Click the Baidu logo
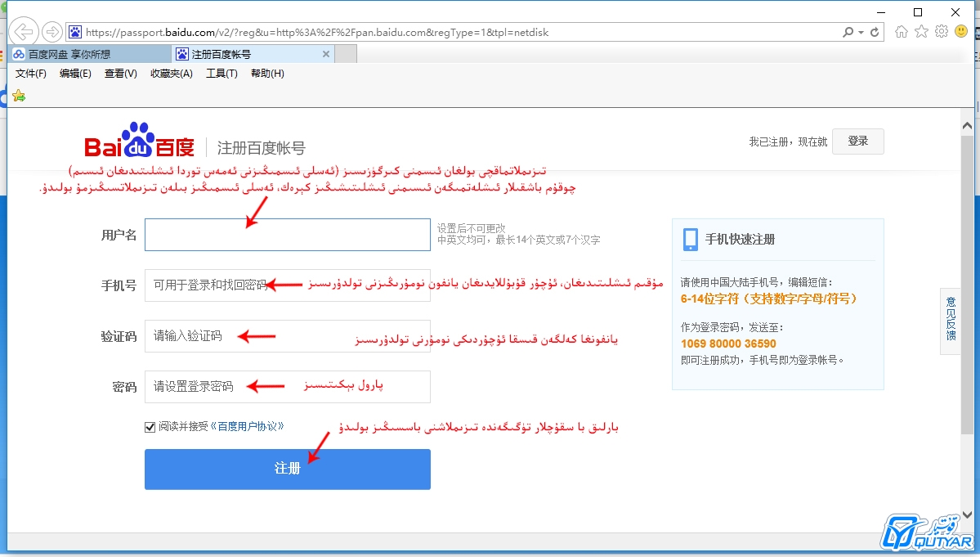This screenshot has height=557, width=980. click(x=140, y=140)
